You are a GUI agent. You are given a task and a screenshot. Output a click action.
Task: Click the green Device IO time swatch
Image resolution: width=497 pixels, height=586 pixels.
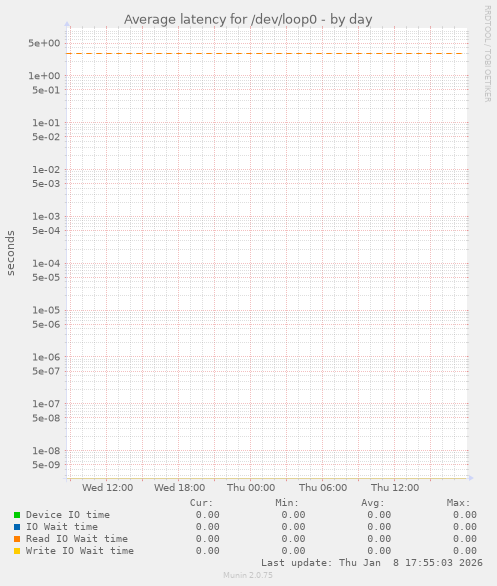click(17, 515)
